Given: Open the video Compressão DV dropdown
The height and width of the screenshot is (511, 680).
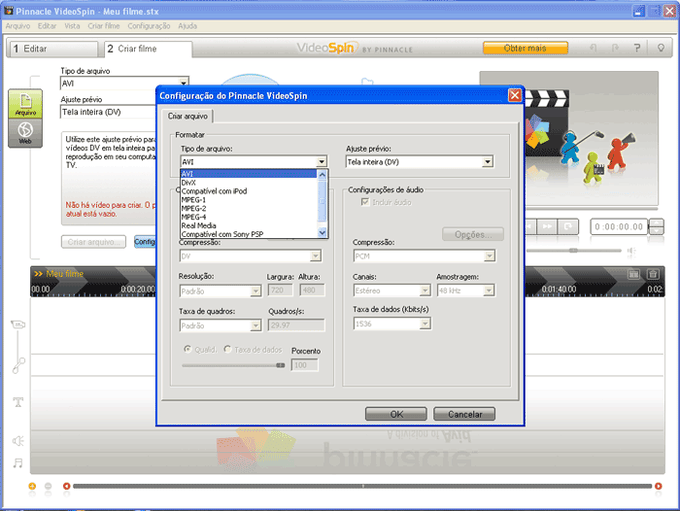Looking at the screenshot, I should coord(316,256).
